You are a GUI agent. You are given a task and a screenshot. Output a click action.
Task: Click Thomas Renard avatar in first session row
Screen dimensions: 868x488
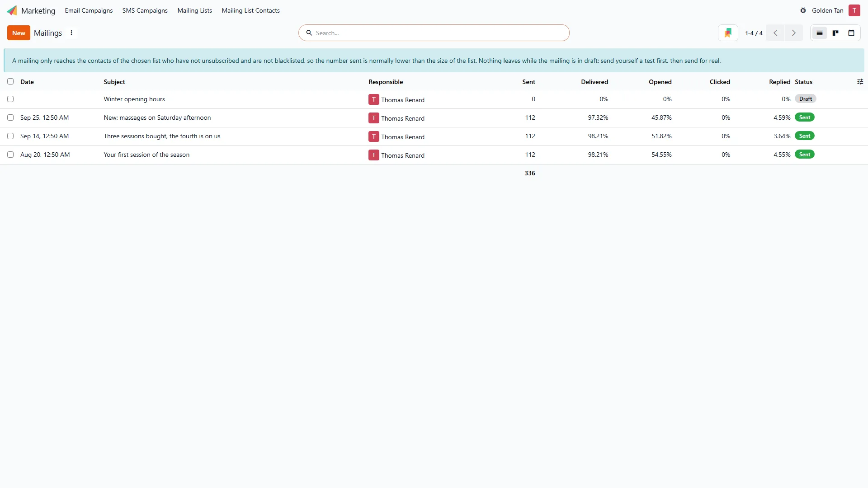tap(373, 155)
